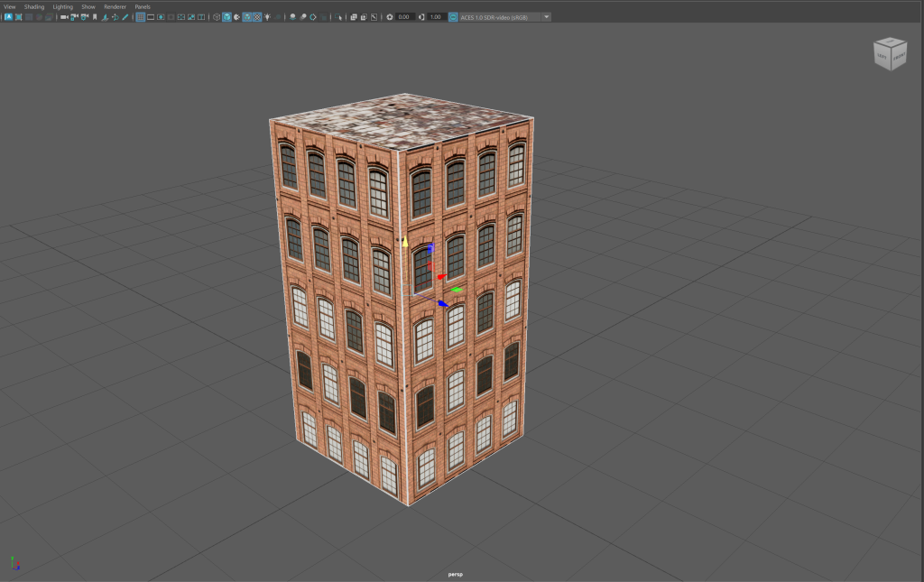The width and height of the screenshot is (924, 582).
Task: Click Use Default Material icon
Action: [x=236, y=17]
